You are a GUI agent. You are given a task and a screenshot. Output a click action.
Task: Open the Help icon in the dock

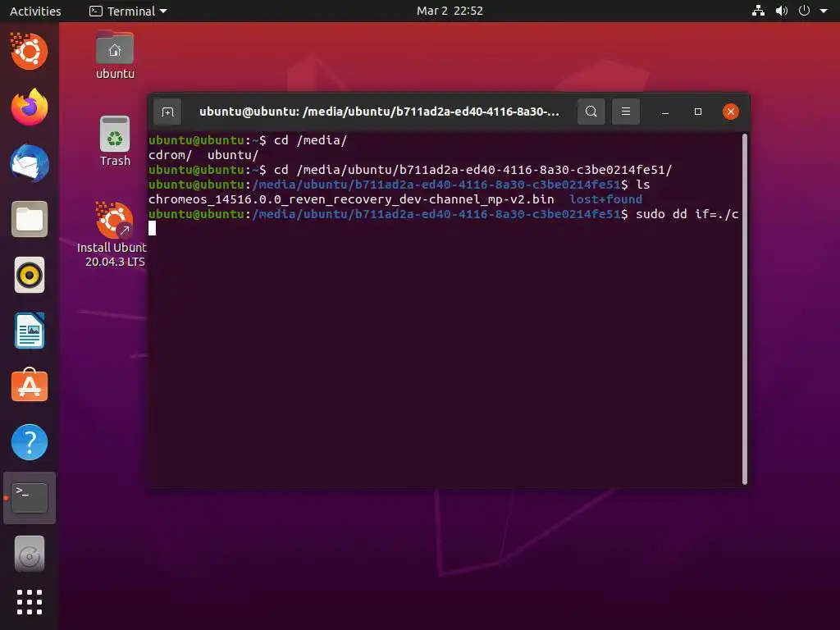tap(30, 442)
